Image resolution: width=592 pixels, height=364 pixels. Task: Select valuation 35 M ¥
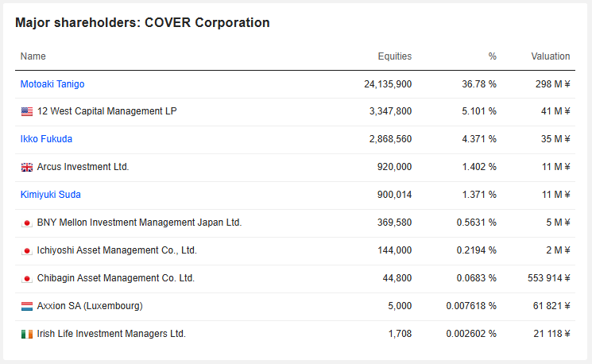[555, 139]
